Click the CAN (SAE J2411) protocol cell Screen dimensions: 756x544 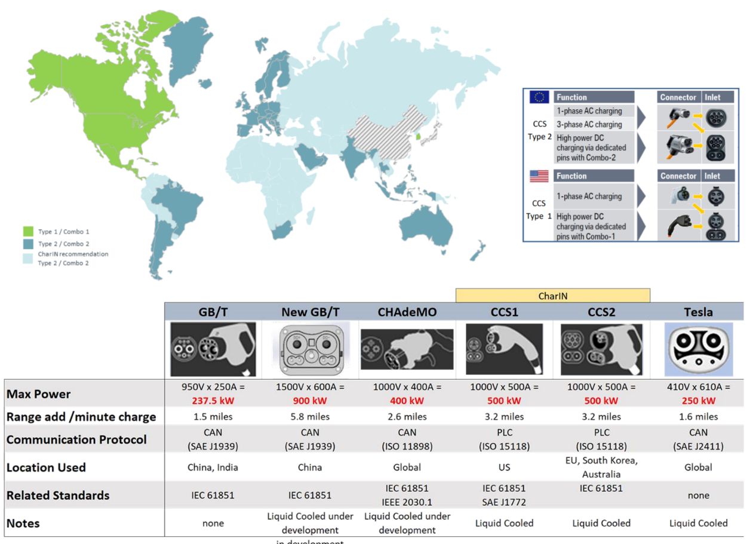[698, 439]
